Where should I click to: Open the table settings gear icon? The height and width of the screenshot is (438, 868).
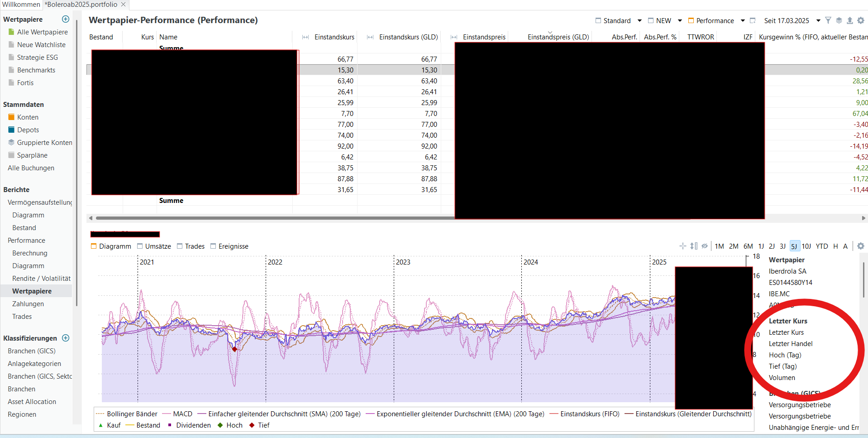point(860,20)
